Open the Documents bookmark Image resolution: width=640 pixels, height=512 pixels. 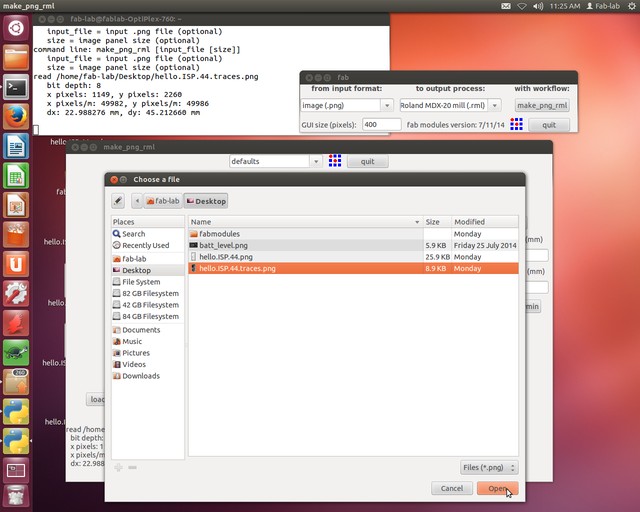click(147, 330)
